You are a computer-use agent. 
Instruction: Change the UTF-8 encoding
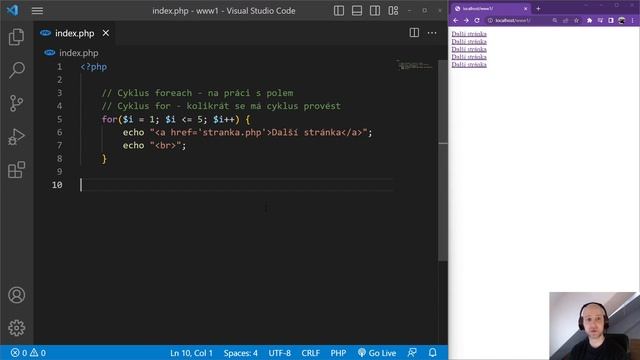pos(280,353)
